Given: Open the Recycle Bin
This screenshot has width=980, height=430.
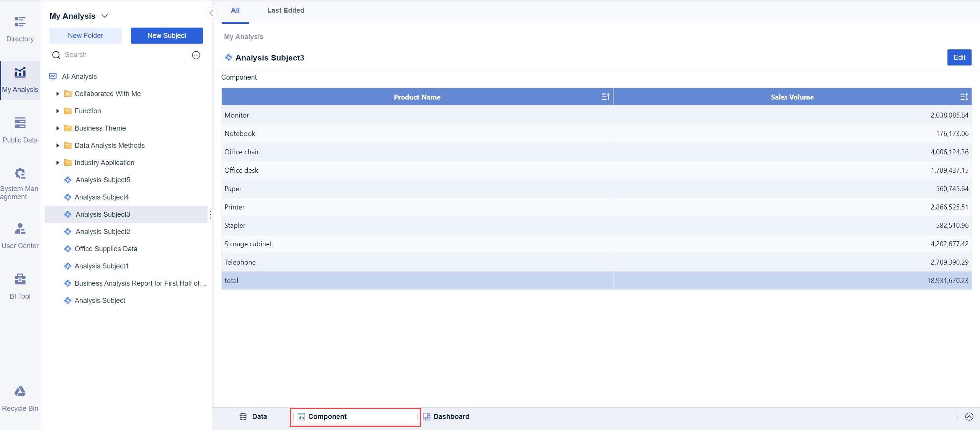Looking at the screenshot, I should tap(20, 398).
